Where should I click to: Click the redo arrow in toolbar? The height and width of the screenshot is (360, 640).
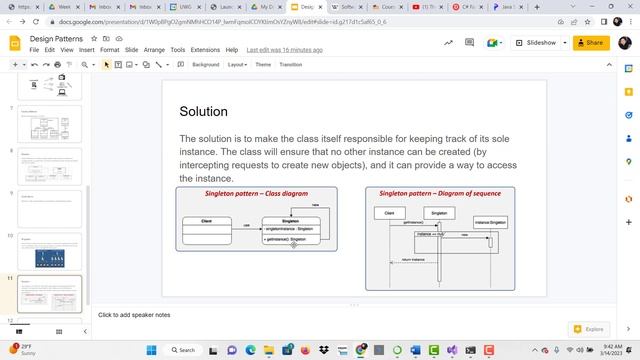coord(46,64)
